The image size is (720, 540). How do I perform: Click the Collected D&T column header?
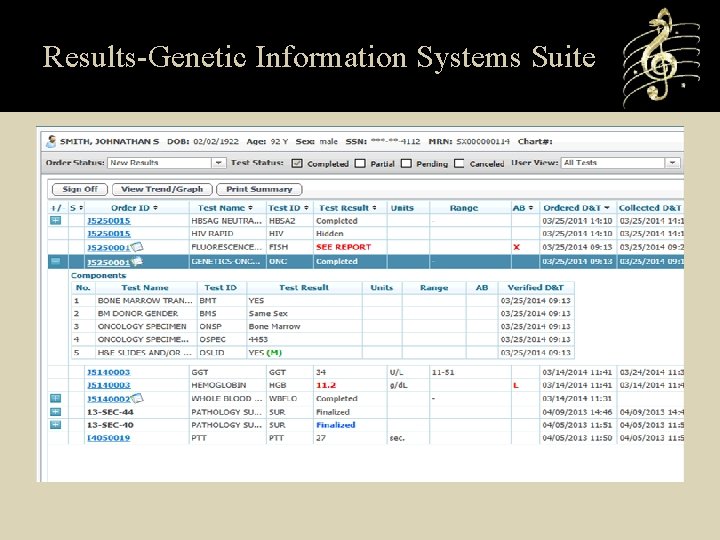tap(650, 208)
